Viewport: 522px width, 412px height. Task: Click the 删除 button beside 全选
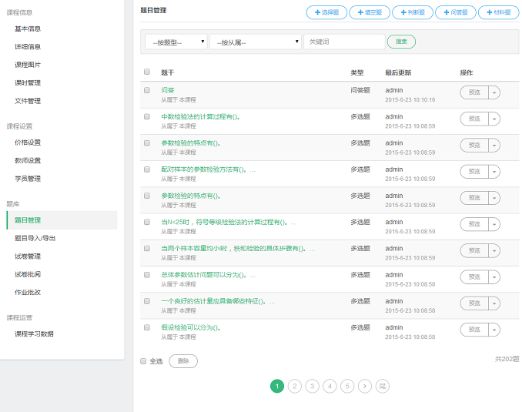pyautogui.click(x=183, y=361)
